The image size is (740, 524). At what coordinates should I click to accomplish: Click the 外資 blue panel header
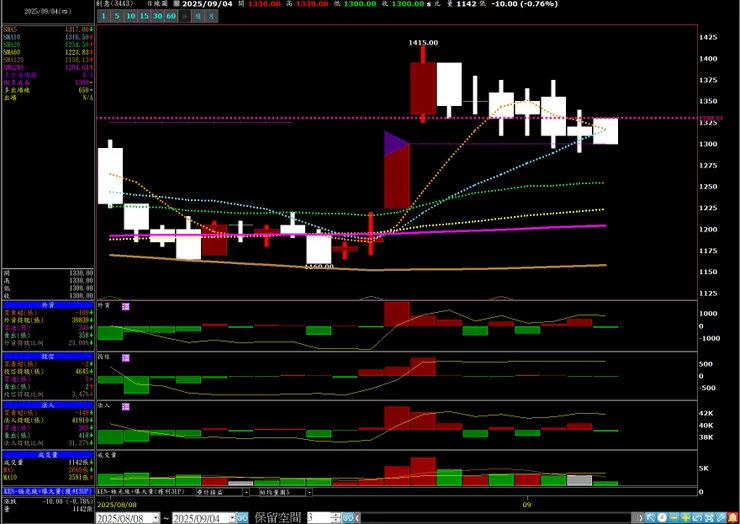coord(48,305)
